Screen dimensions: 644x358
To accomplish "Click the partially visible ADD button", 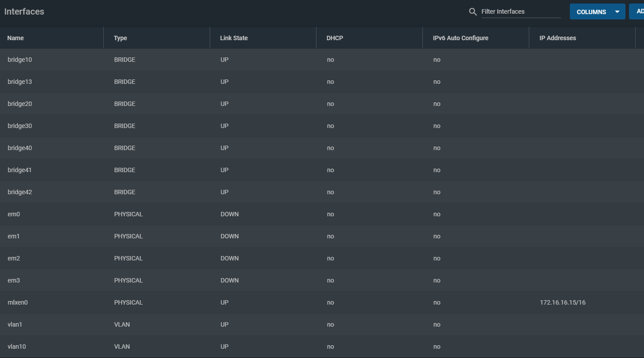I will [x=636, y=11].
